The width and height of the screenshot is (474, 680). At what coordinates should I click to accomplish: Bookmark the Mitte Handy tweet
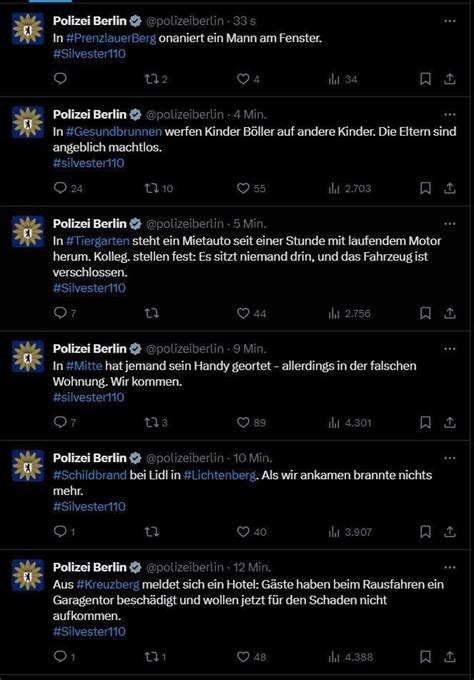point(425,422)
